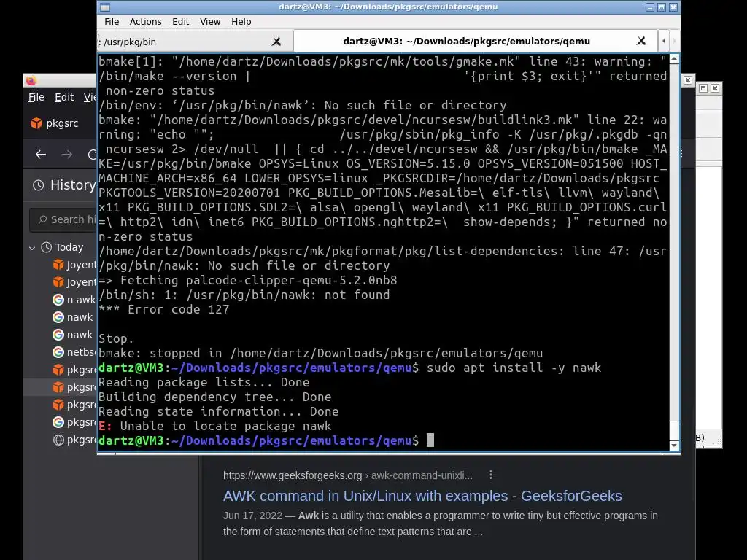Open the globe-icon pkgsrc history entry
Screen dimensions: 747x560
click(x=74, y=440)
